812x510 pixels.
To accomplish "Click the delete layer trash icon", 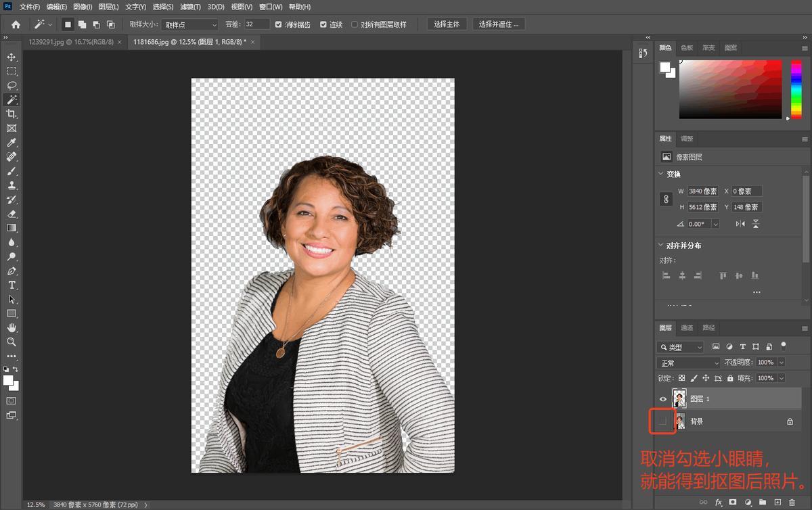I will click(x=792, y=503).
